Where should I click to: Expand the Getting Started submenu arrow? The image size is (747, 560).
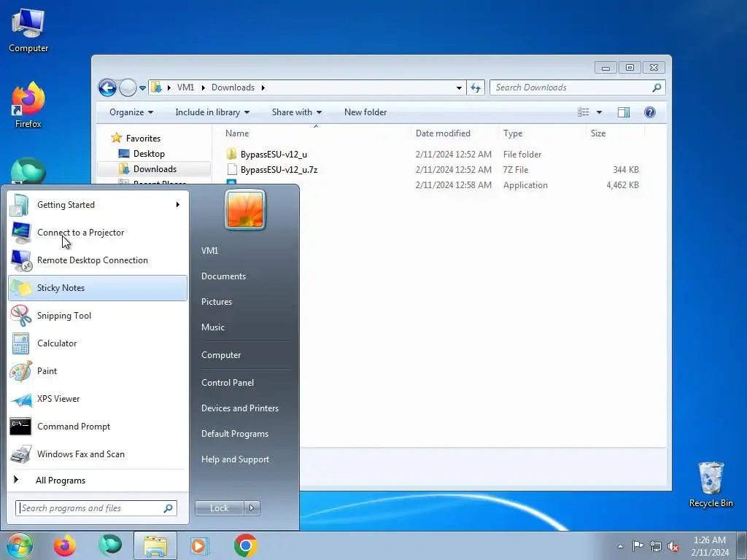point(178,205)
